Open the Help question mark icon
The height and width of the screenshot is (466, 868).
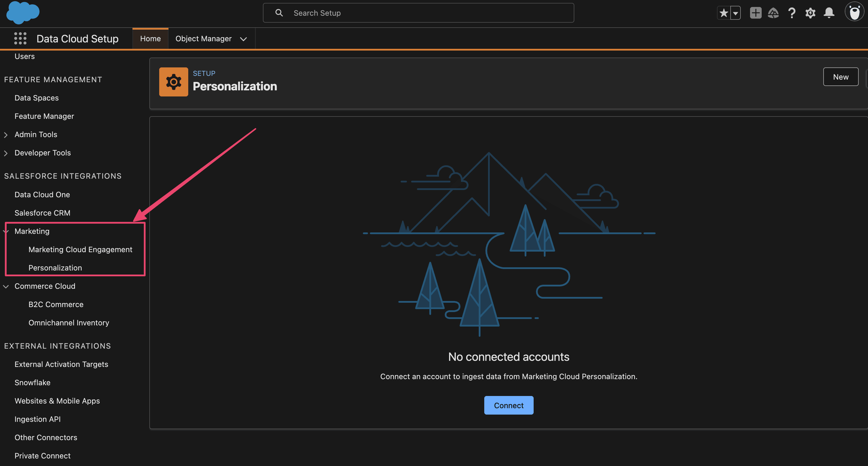click(x=792, y=13)
